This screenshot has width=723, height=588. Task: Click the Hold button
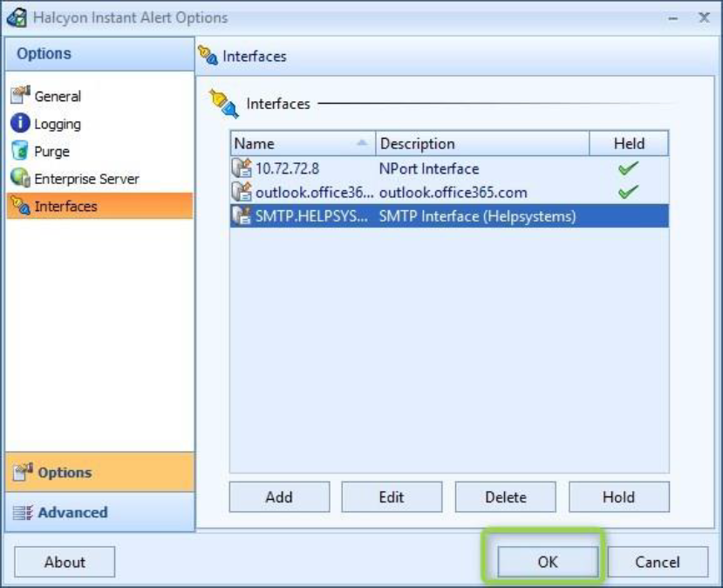pos(618,497)
